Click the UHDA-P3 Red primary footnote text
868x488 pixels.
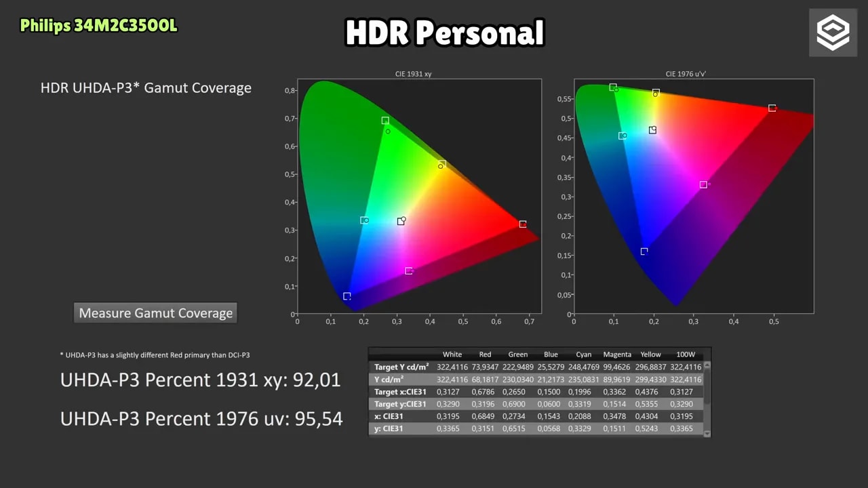click(x=155, y=354)
